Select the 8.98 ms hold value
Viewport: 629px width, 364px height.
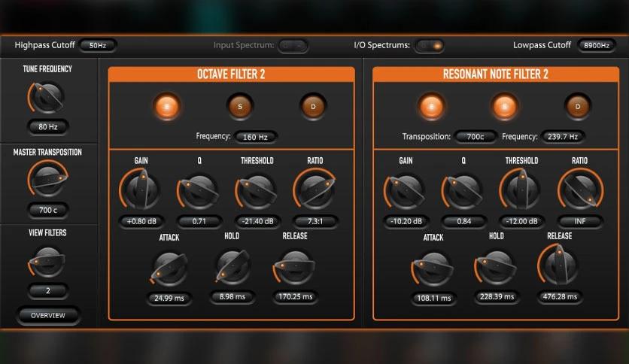[x=232, y=296]
